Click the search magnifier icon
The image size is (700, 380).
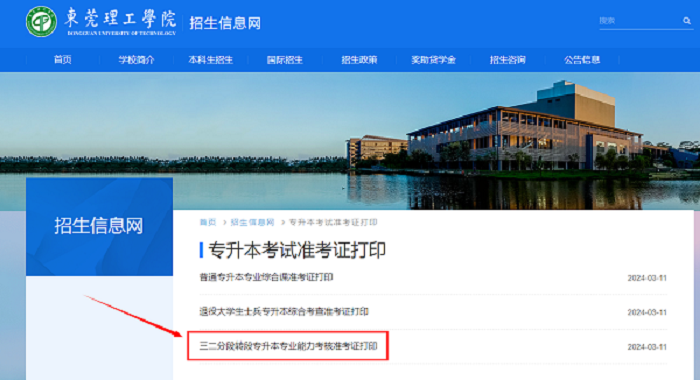click(x=687, y=21)
